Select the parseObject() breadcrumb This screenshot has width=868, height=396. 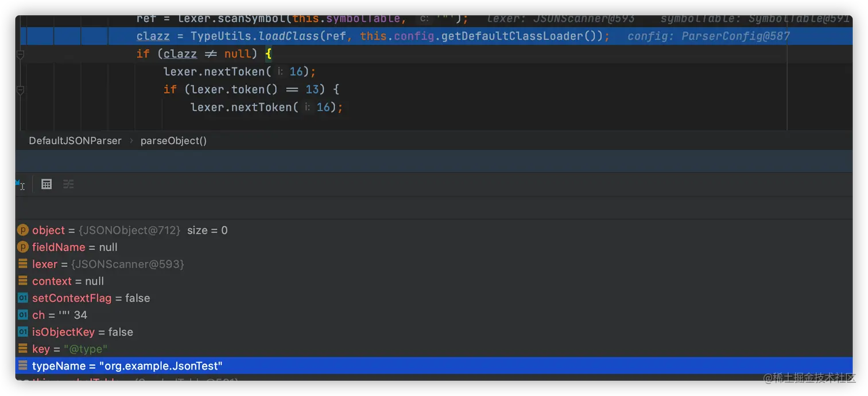[x=173, y=140]
